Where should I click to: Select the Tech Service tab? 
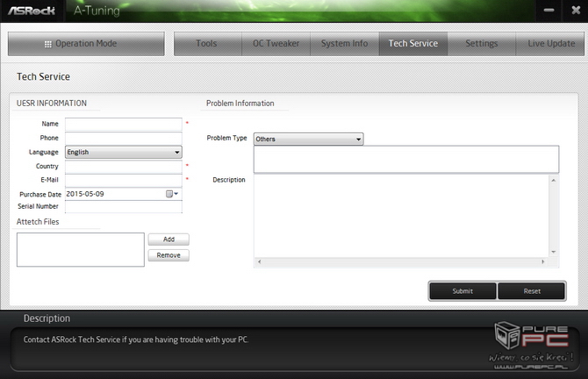[x=413, y=44]
